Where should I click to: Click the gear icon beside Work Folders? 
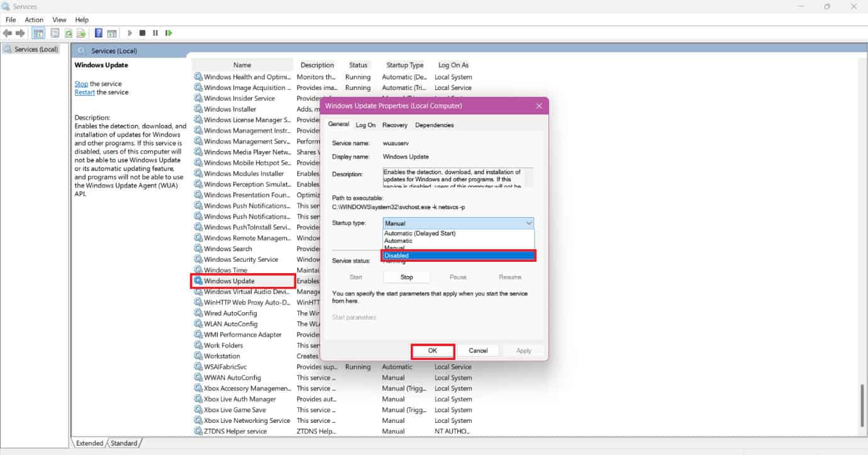(x=198, y=345)
